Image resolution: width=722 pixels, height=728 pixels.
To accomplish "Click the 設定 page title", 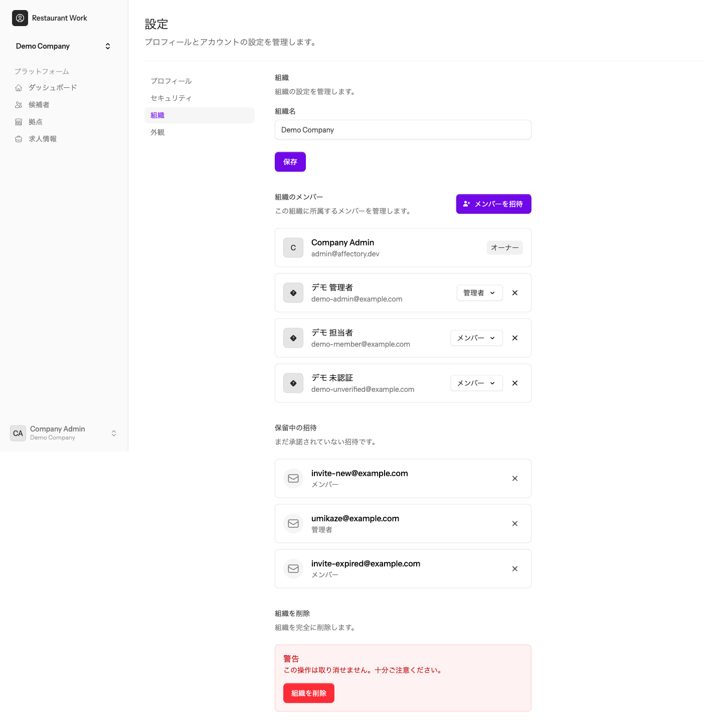I will pyautogui.click(x=156, y=24).
